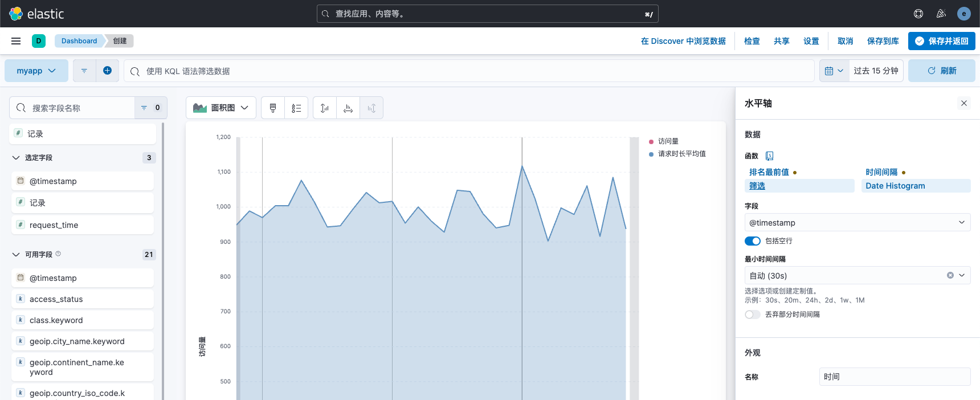Image resolution: width=980 pixels, height=400 pixels.
Task: Open the calendar quick date menu
Action: tap(834, 71)
